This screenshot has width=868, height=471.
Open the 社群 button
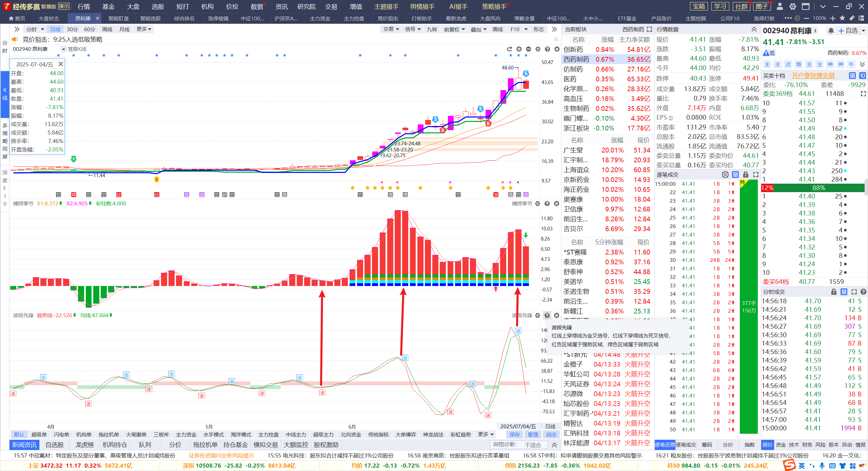(741, 6)
